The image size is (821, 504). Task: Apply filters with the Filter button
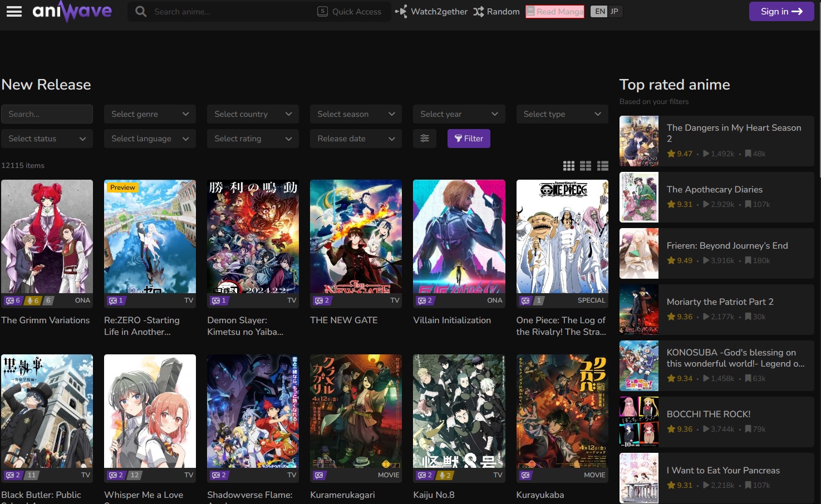coord(469,139)
